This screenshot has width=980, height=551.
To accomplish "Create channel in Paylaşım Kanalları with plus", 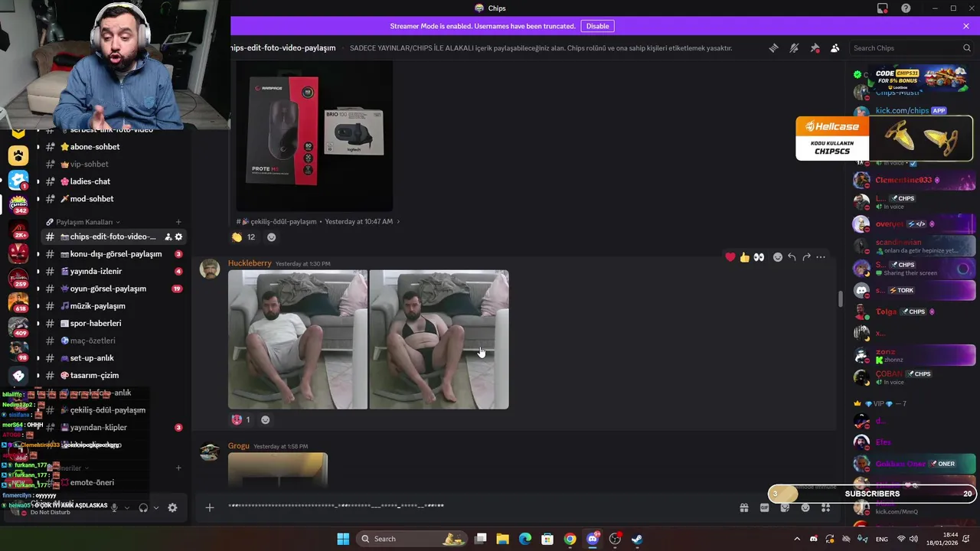I will 178,222.
